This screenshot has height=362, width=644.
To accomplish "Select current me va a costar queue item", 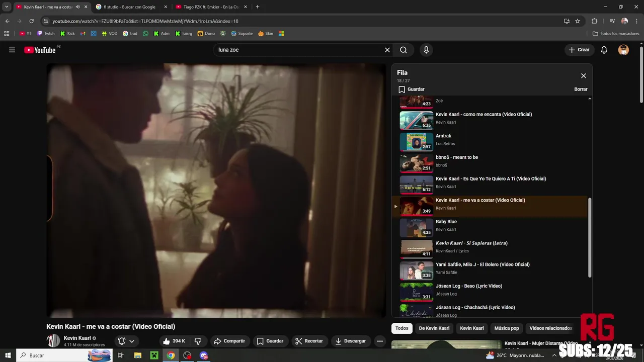I will pyautogui.click(x=489, y=206).
